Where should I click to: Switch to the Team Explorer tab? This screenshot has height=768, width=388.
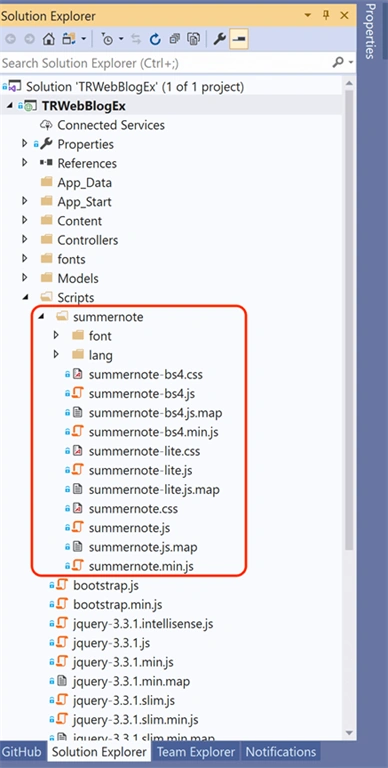196,751
